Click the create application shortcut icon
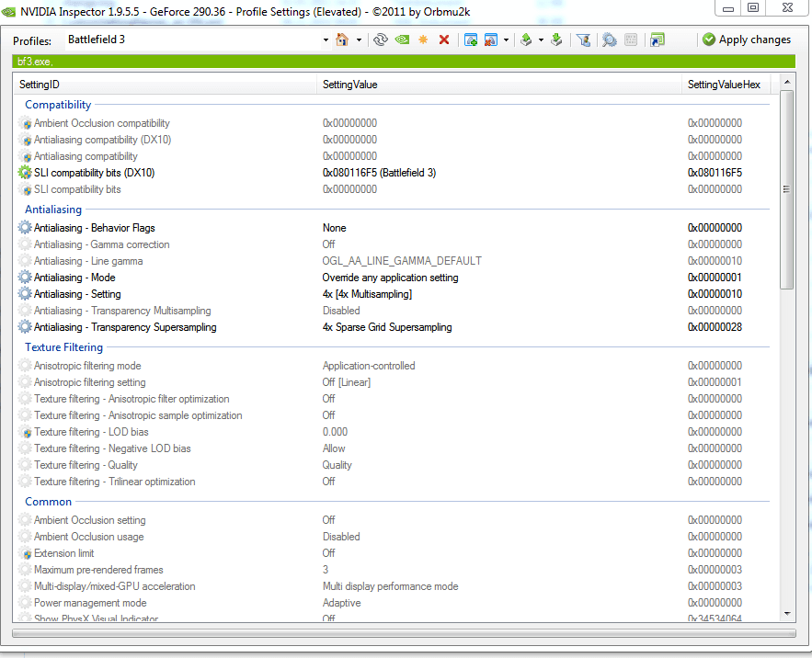Image resolution: width=812 pixels, height=658 pixels. (x=658, y=40)
